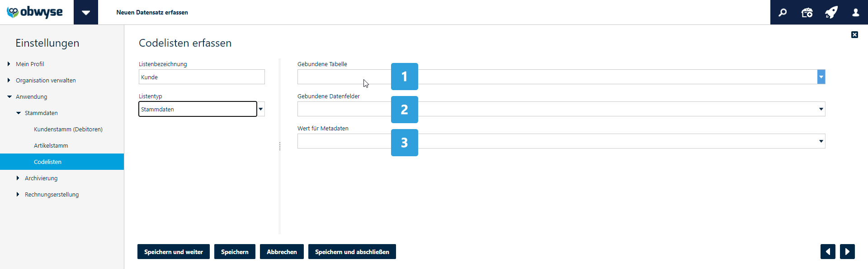Close the Codelisten erfassen panel

click(854, 34)
